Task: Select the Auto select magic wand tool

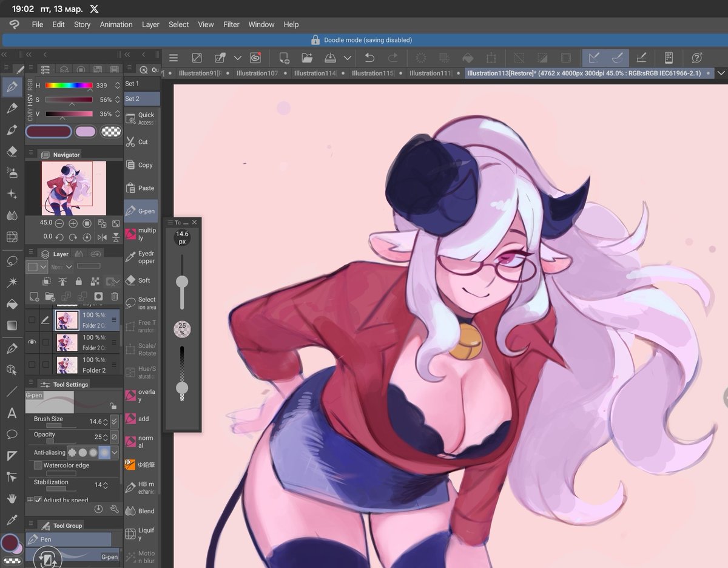Action: tap(12, 283)
